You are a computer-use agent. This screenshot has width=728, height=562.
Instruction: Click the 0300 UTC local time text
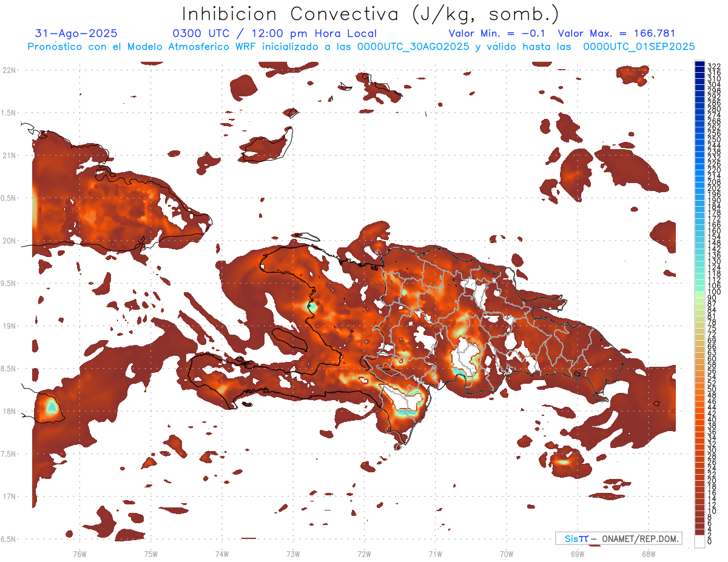[274, 33]
